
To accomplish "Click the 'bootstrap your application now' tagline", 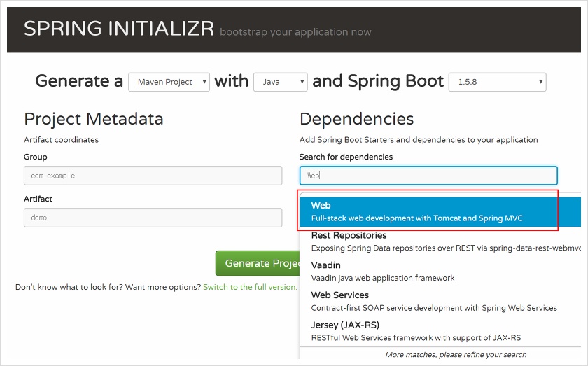I will click(x=295, y=32).
